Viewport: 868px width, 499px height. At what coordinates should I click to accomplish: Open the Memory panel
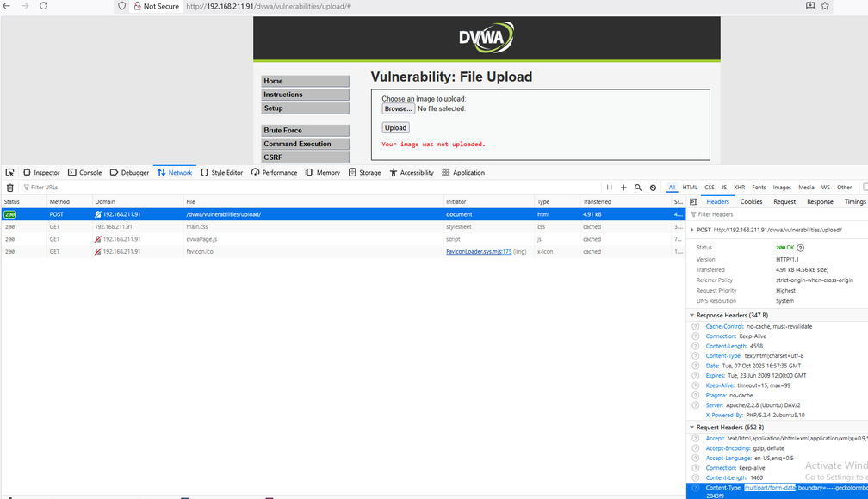click(323, 173)
